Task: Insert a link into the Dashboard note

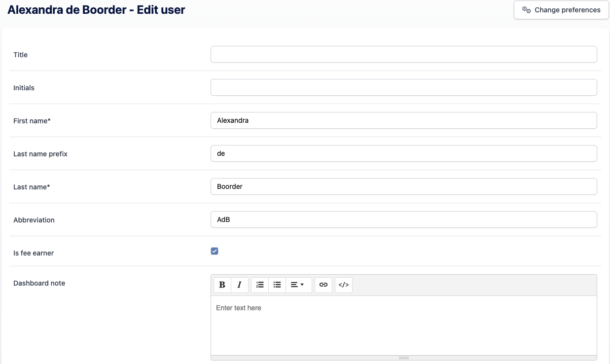Action: tap(323, 285)
